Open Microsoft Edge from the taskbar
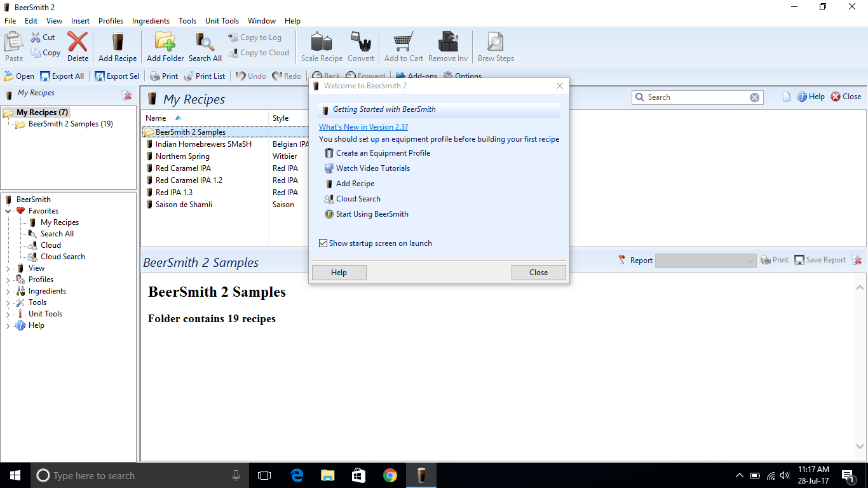The height and width of the screenshot is (488, 868). pyautogui.click(x=297, y=475)
